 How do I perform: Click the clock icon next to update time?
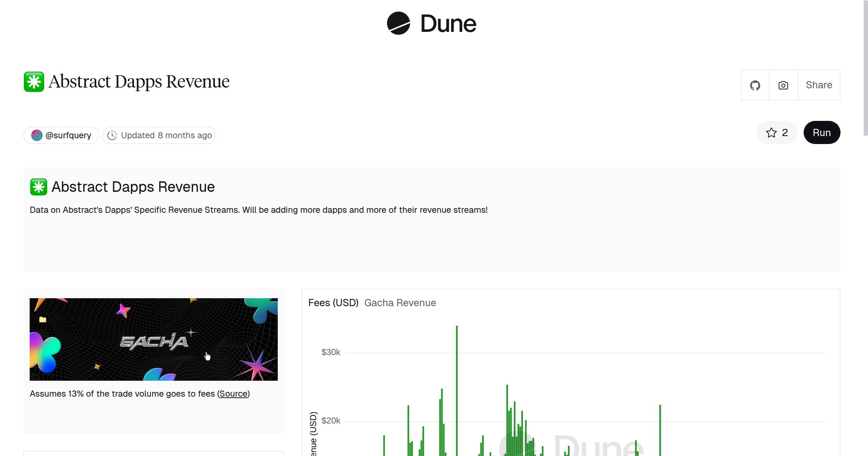(x=112, y=135)
